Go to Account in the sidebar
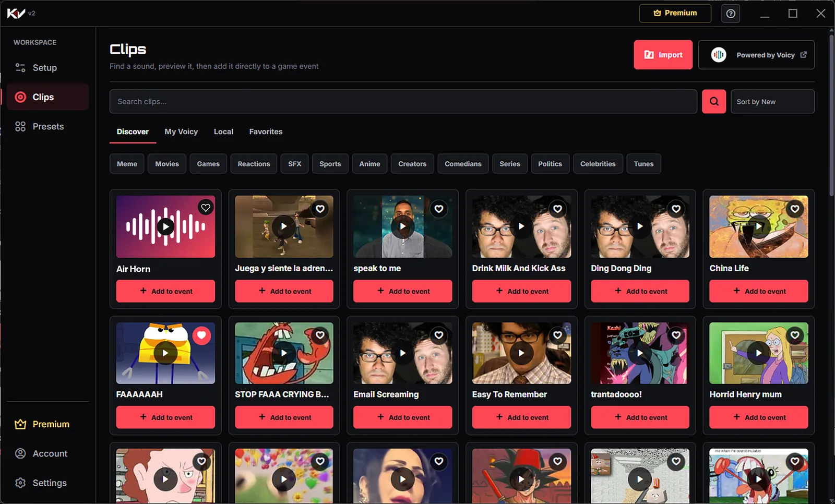The width and height of the screenshot is (835, 504). 48,454
